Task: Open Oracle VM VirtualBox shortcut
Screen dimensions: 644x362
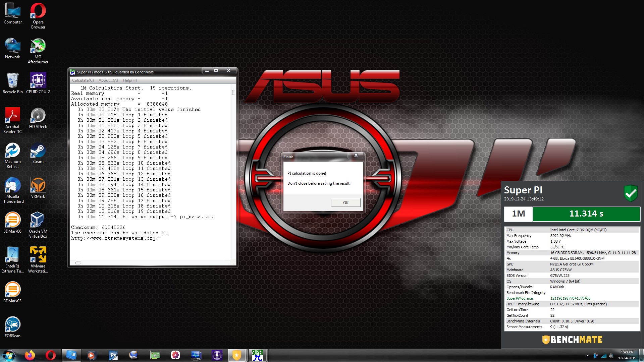Action: (x=38, y=225)
